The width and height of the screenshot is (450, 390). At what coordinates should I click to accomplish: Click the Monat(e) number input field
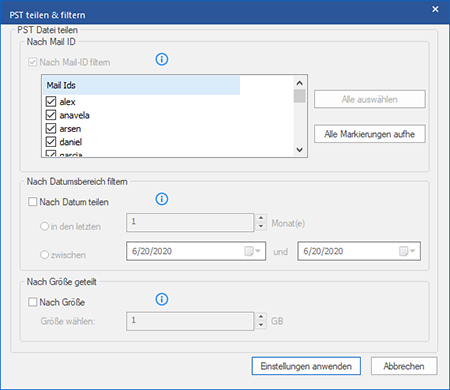point(190,222)
